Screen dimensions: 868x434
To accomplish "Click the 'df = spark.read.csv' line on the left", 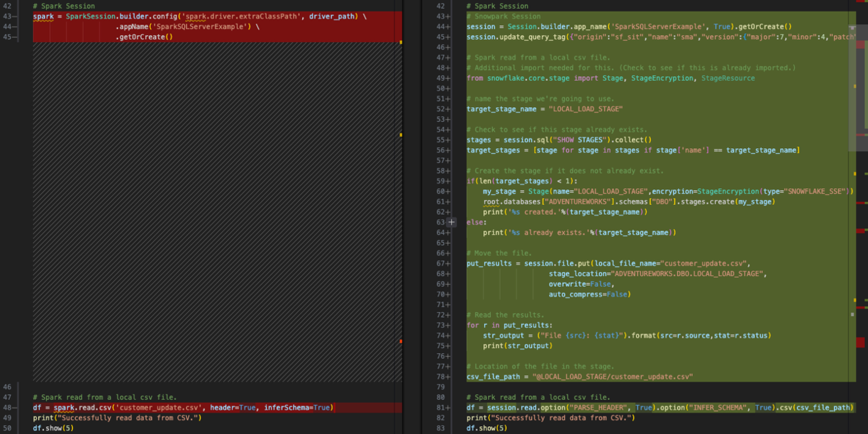I will pos(183,408).
